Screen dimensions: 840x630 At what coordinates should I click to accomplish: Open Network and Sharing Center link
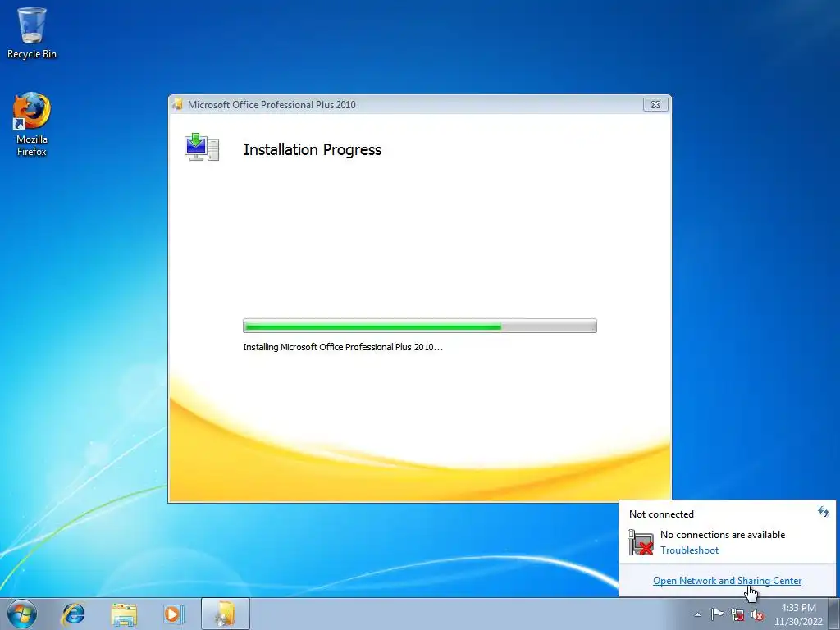(x=727, y=580)
